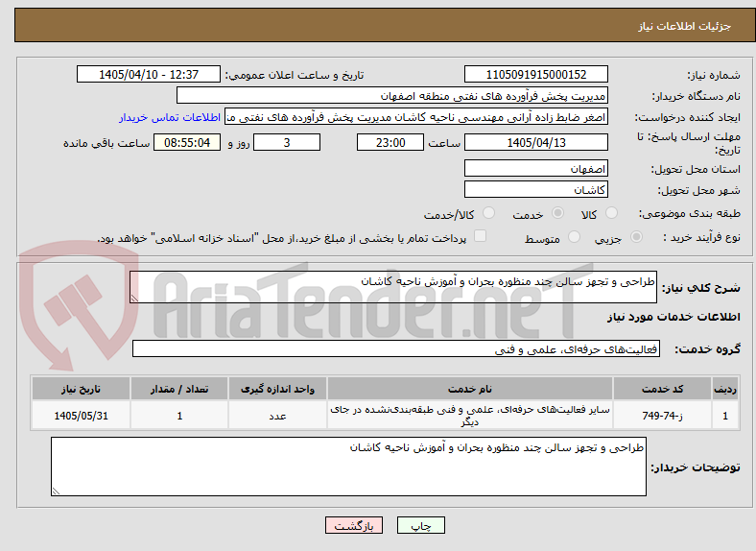Click the نوع فرآیند خرید label
The width and height of the screenshot is (756, 551).
click(702, 237)
